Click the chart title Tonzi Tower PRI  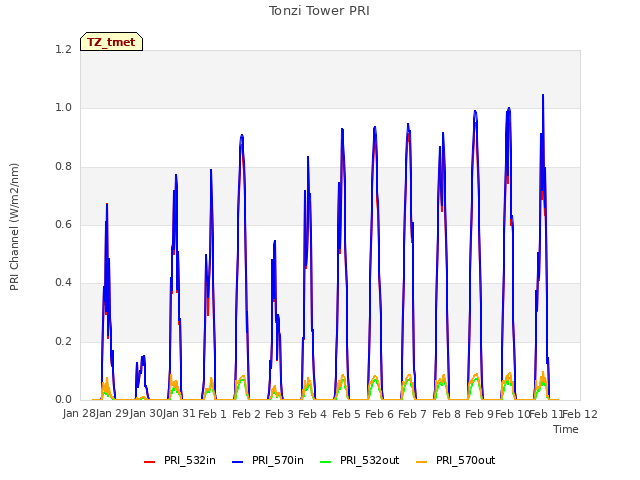tap(319, 11)
